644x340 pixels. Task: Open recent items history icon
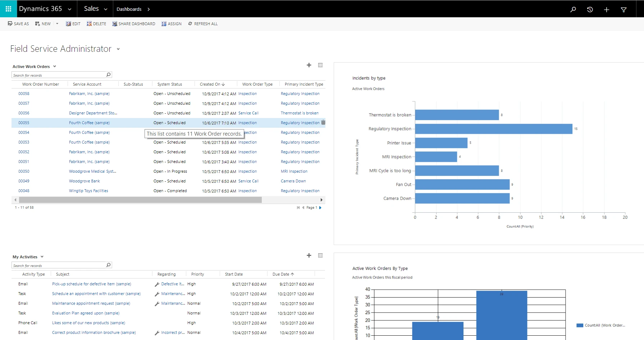pyautogui.click(x=590, y=9)
